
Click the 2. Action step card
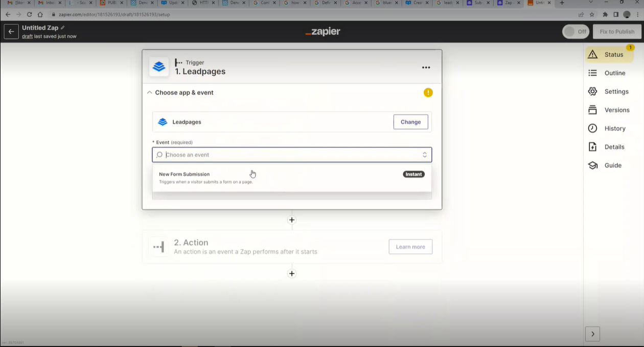tap(292, 247)
